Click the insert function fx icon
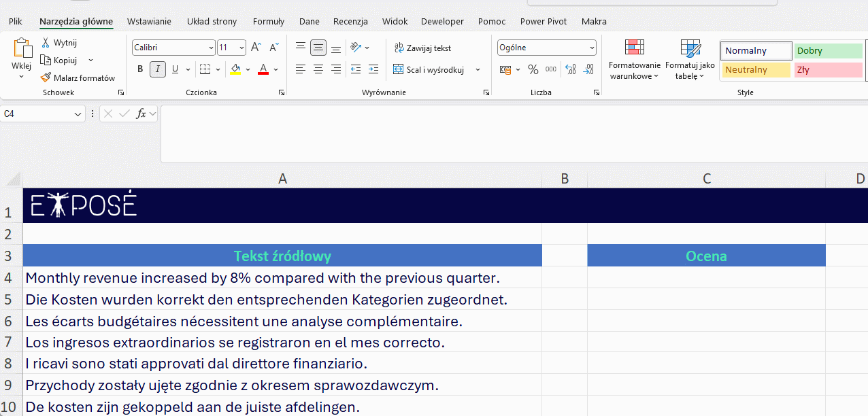 coord(141,114)
